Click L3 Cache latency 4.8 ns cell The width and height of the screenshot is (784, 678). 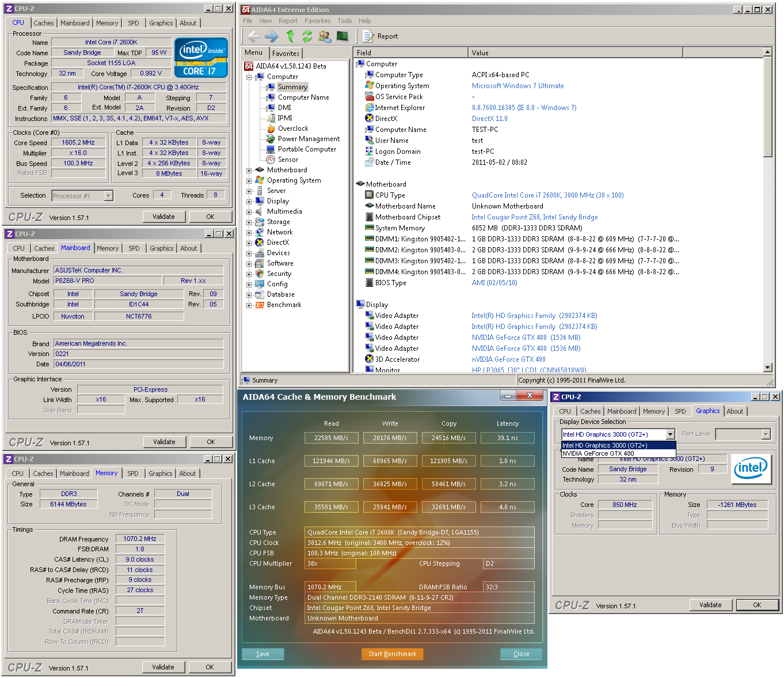pyautogui.click(x=508, y=507)
